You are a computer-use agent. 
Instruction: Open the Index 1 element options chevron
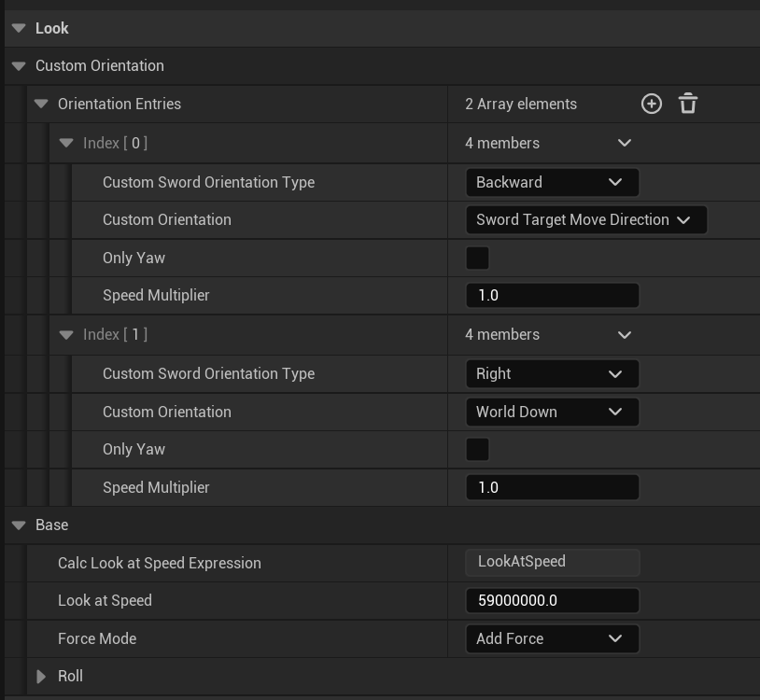click(x=625, y=334)
